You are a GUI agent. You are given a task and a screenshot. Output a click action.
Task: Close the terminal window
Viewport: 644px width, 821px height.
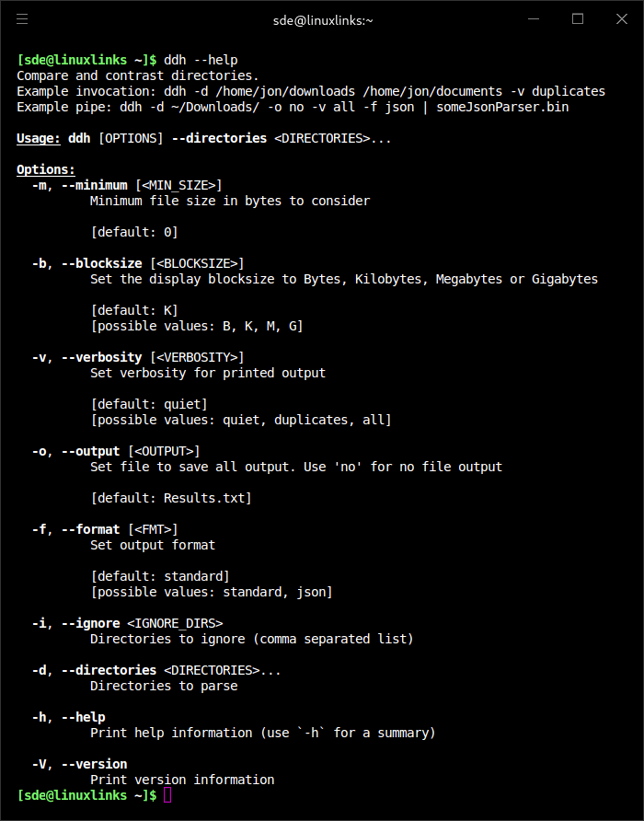click(x=622, y=19)
